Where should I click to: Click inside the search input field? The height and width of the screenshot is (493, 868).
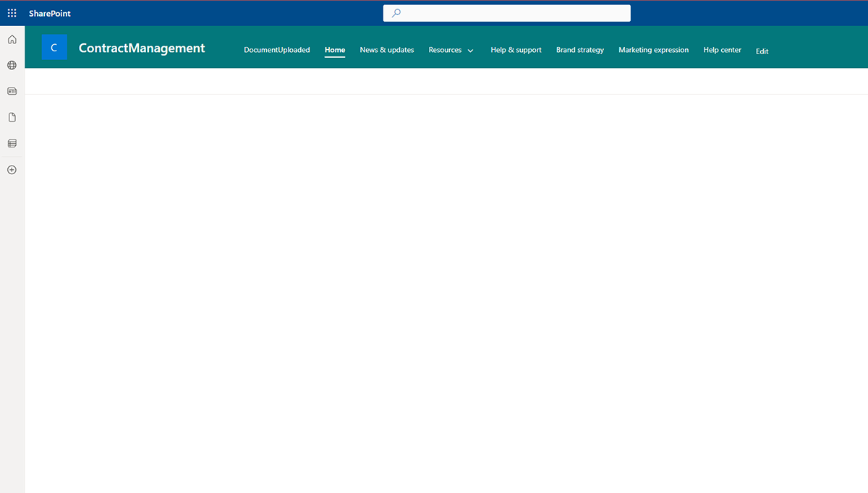point(506,12)
